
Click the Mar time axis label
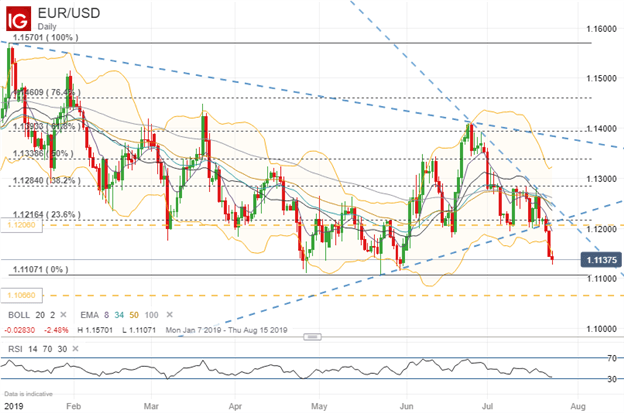[x=151, y=406]
